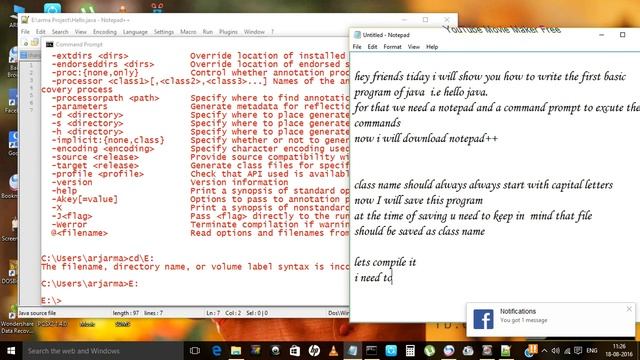Open Notepad++ Search menu
This screenshot has width=640, height=360.
coord(60,32)
